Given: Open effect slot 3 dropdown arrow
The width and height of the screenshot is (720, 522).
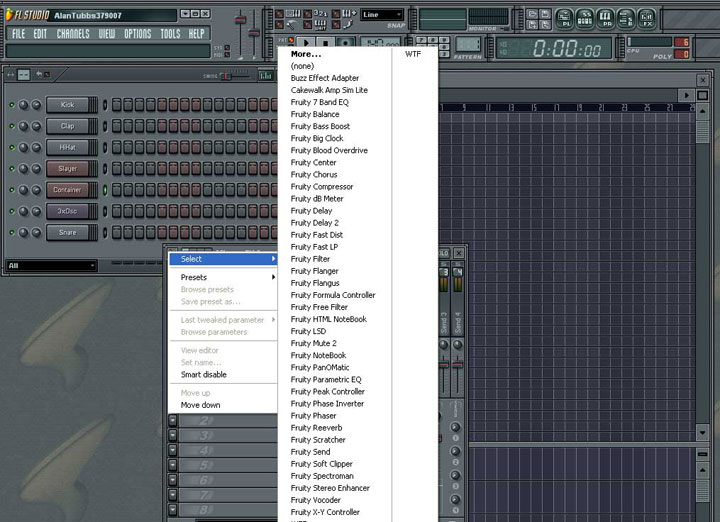Looking at the screenshot, I should pos(173,435).
